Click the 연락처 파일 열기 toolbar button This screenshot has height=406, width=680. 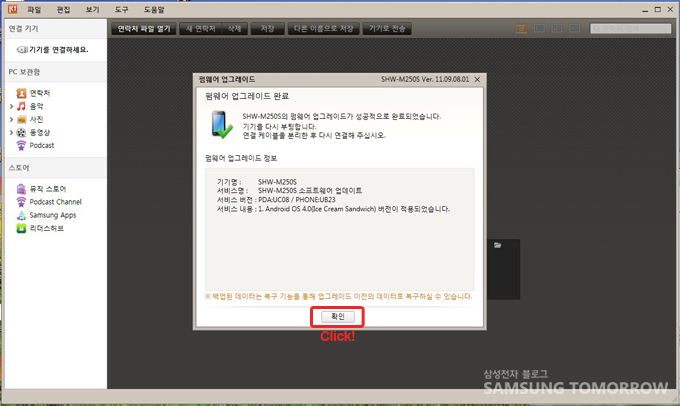[x=144, y=29]
